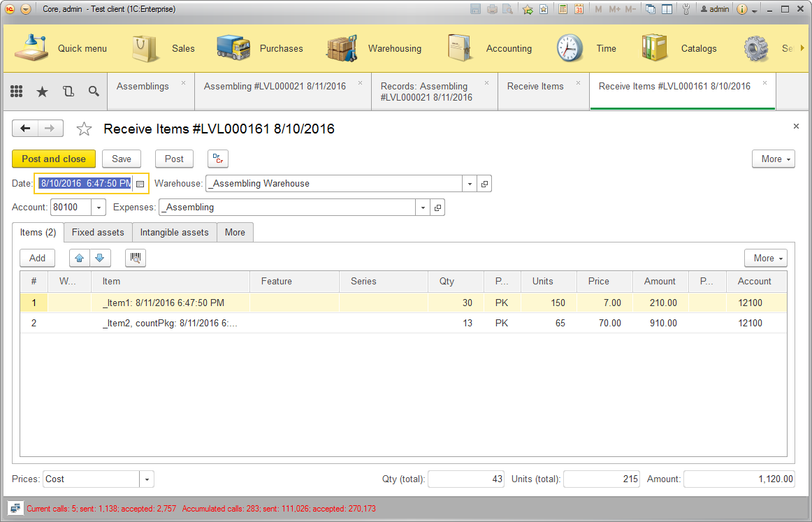The width and height of the screenshot is (812, 522).
Task: Expand the Expenses dropdown
Action: (423, 208)
